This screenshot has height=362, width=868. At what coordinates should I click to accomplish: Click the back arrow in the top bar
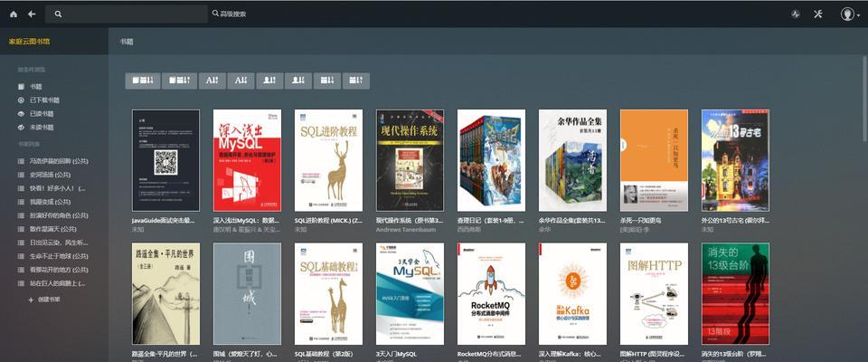pyautogui.click(x=32, y=14)
